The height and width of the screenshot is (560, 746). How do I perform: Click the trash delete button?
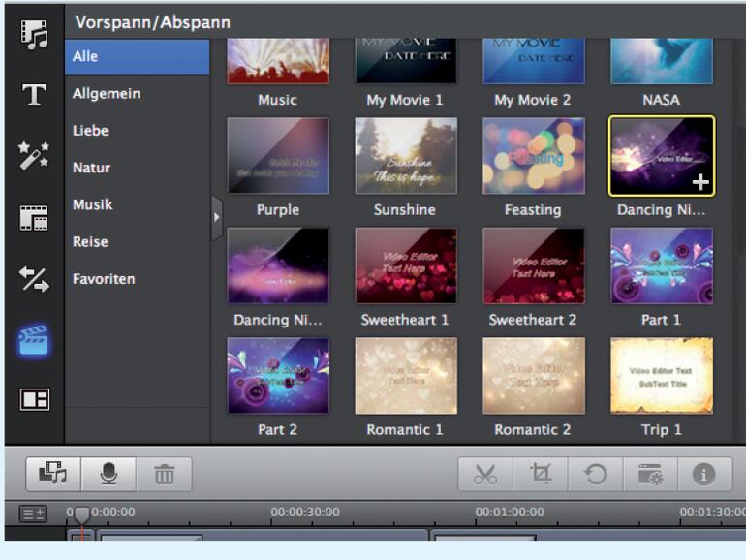[165, 474]
